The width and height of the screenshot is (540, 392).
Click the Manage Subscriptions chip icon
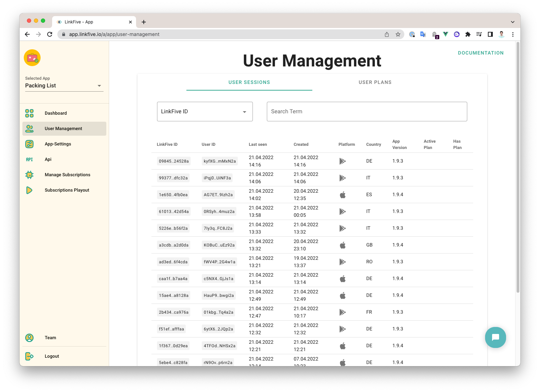tap(29, 175)
